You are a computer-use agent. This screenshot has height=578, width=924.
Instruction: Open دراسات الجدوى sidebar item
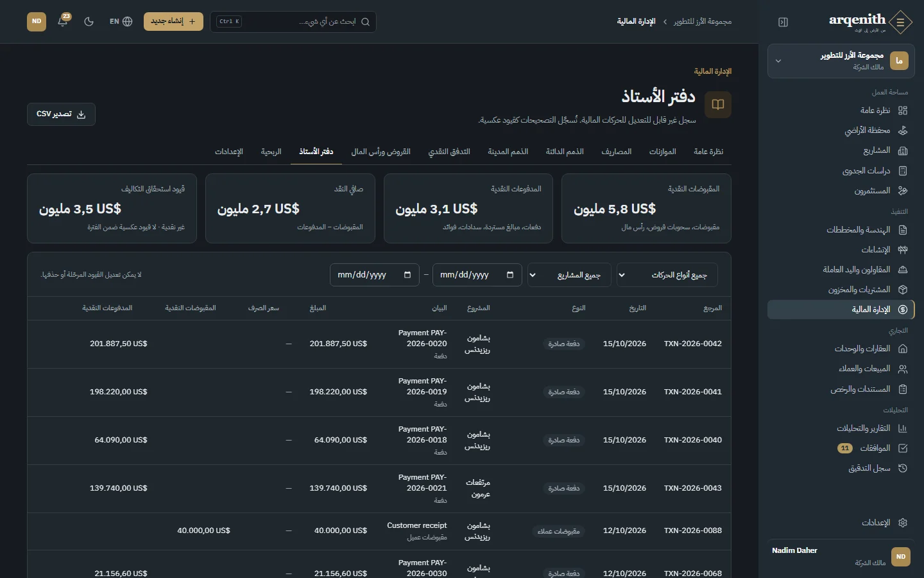(841, 171)
